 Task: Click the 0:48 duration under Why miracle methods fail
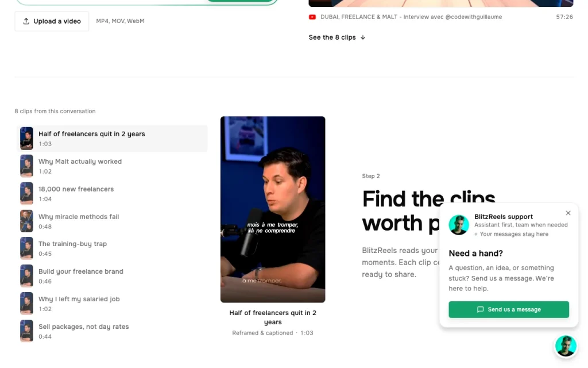pos(45,227)
